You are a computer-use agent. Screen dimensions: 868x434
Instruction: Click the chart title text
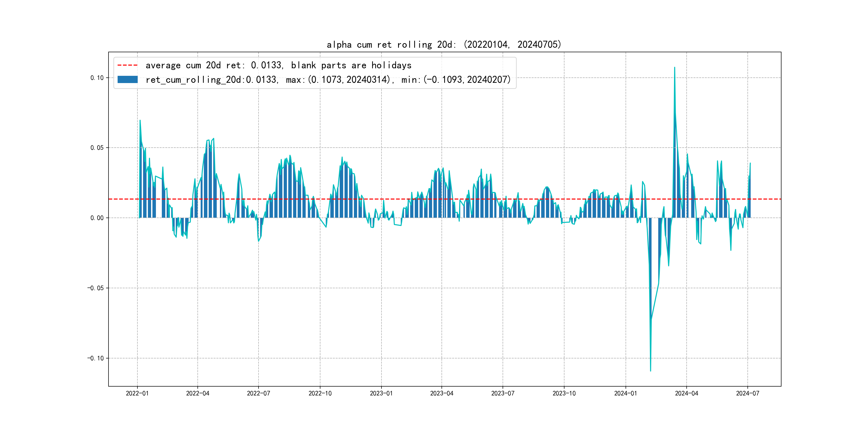click(444, 44)
